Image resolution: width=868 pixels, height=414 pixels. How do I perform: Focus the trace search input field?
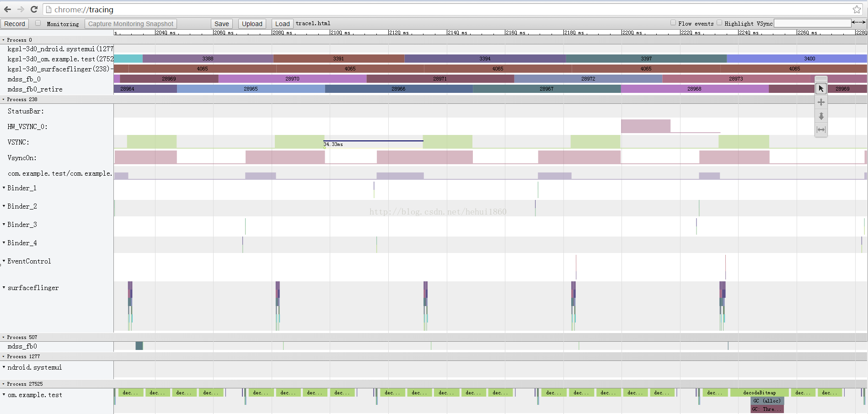tap(812, 23)
